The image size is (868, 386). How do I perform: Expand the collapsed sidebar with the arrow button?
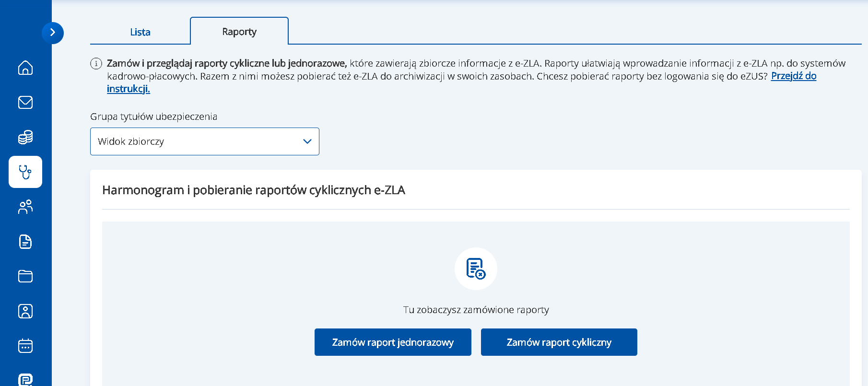53,33
